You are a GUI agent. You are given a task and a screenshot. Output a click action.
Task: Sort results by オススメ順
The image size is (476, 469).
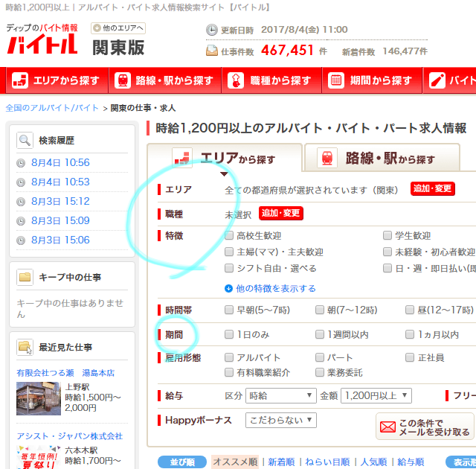click(235, 462)
